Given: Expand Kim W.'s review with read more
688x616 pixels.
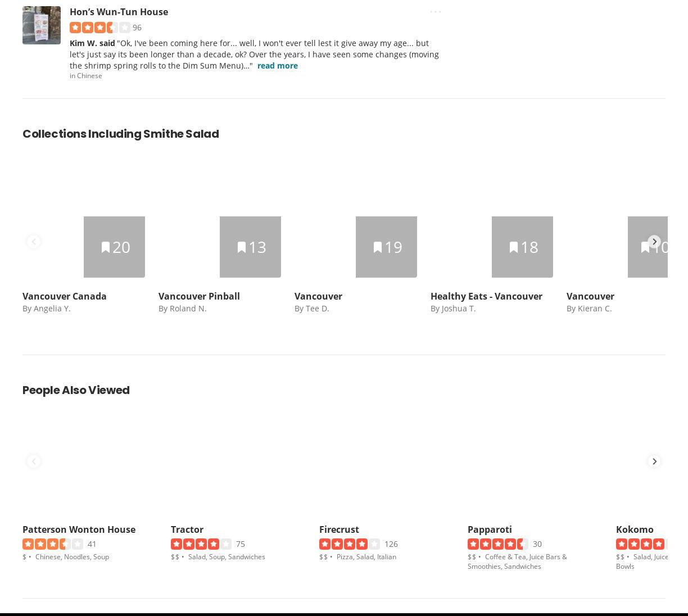Looking at the screenshot, I should 277,66.
